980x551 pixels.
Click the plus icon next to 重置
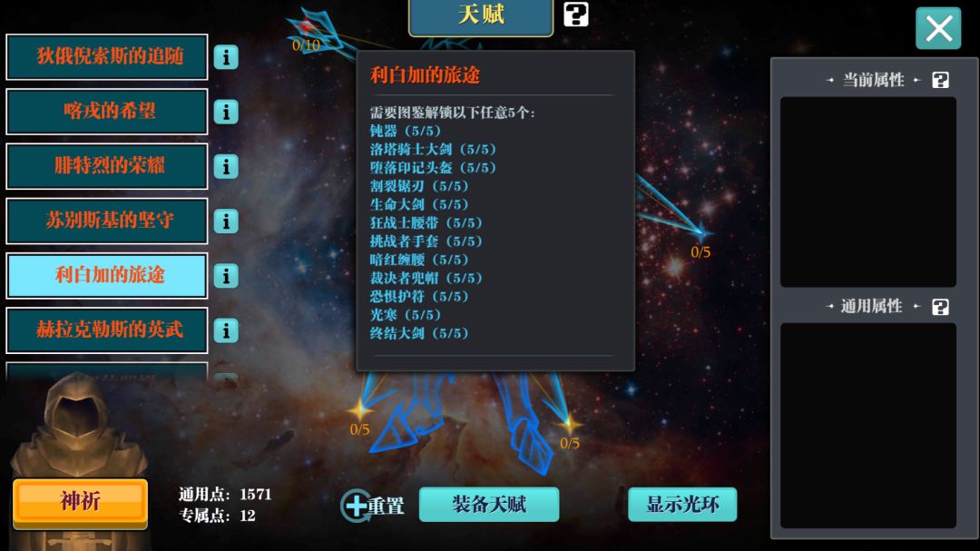tap(357, 506)
